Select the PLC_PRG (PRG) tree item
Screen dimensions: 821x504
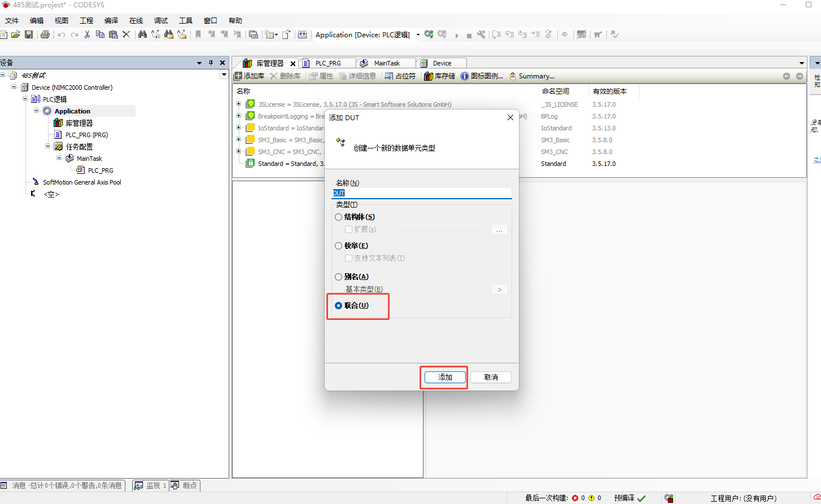pos(86,135)
